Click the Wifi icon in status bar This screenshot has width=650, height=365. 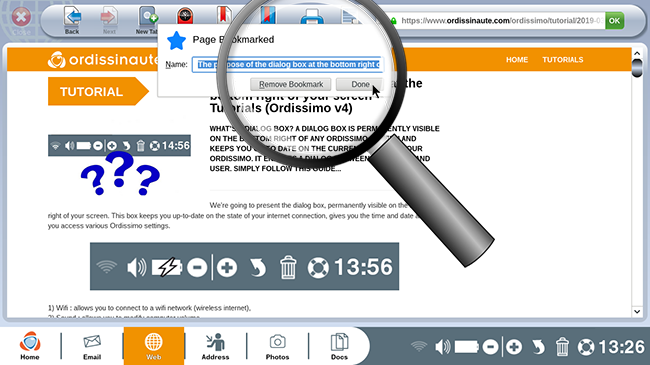coord(419,346)
